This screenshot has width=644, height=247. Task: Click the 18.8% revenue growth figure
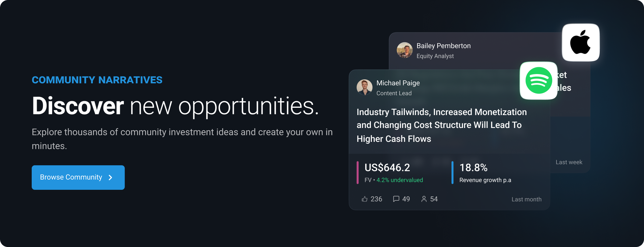[474, 168]
